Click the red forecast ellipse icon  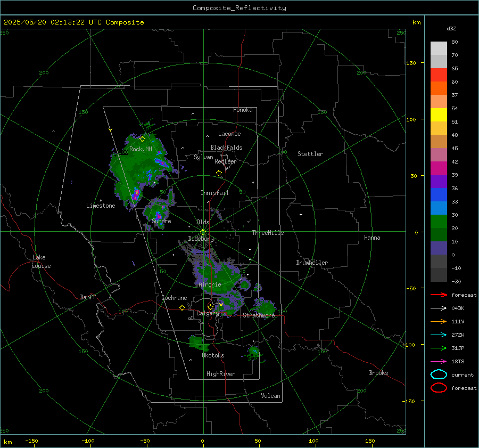pyautogui.click(x=439, y=388)
